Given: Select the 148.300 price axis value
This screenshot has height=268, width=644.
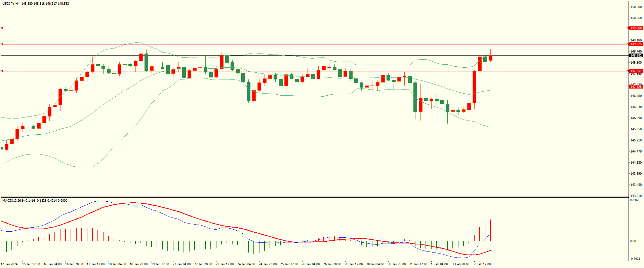Looking at the screenshot, I should 636,62.
